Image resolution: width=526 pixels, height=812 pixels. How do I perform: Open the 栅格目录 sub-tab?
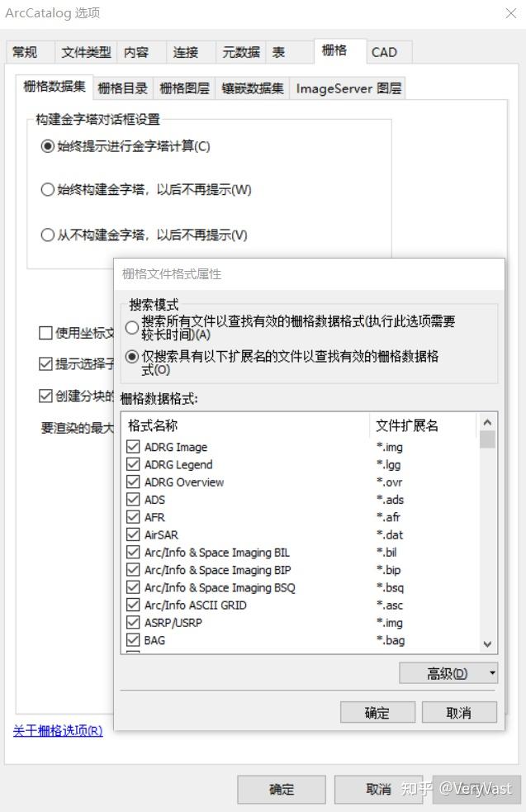tap(121, 88)
